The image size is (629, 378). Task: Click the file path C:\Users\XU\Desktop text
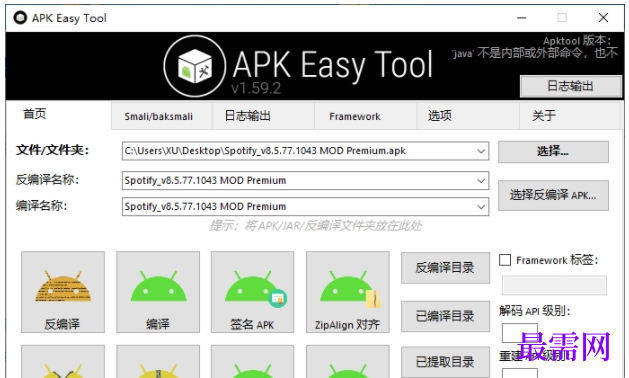(265, 151)
